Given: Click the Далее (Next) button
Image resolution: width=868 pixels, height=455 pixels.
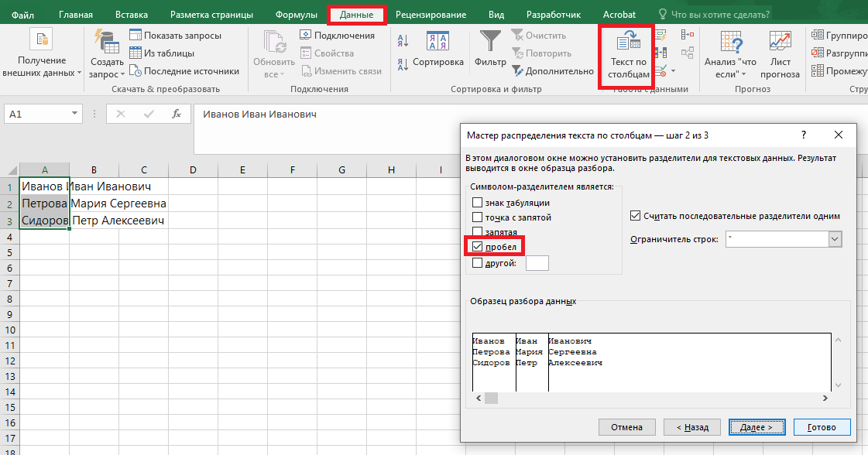Looking at the screenshot, I should pyautogui.click(x=756, y=427).
